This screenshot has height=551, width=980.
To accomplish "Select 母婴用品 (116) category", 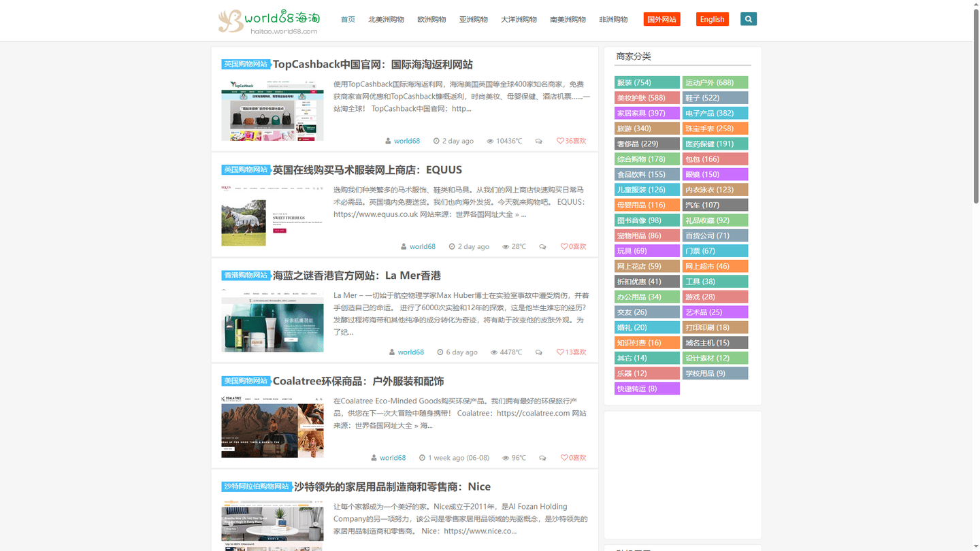I will click(647, 205).
